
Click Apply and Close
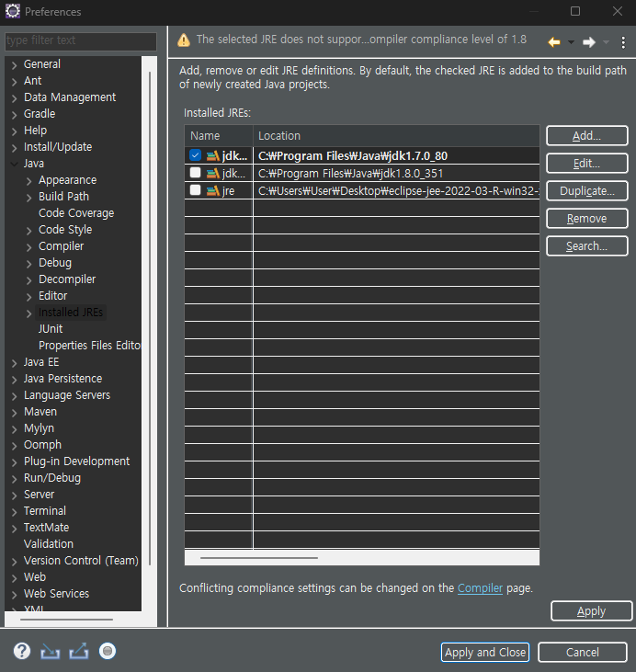485,653
